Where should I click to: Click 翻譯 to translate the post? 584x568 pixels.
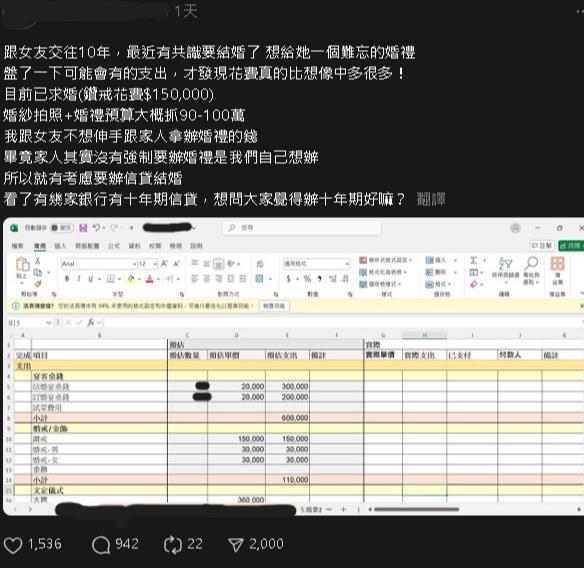[x=431, y=199]
